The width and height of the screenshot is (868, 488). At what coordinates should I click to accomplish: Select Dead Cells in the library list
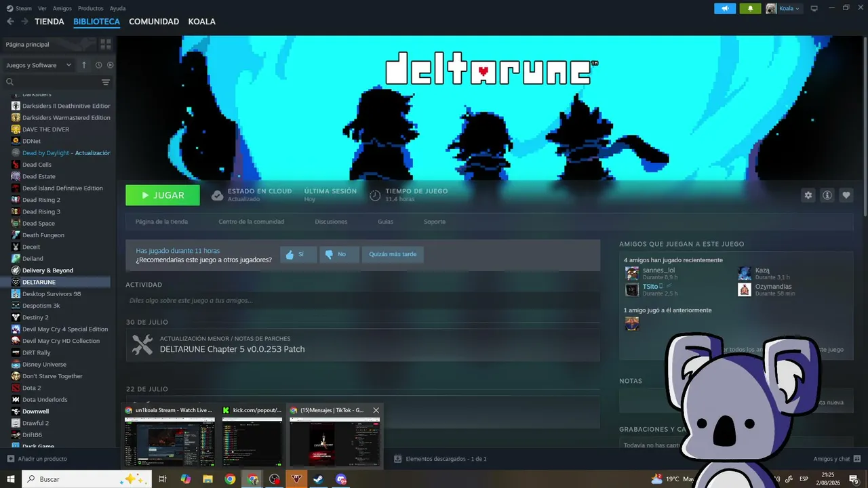[37, 165]
